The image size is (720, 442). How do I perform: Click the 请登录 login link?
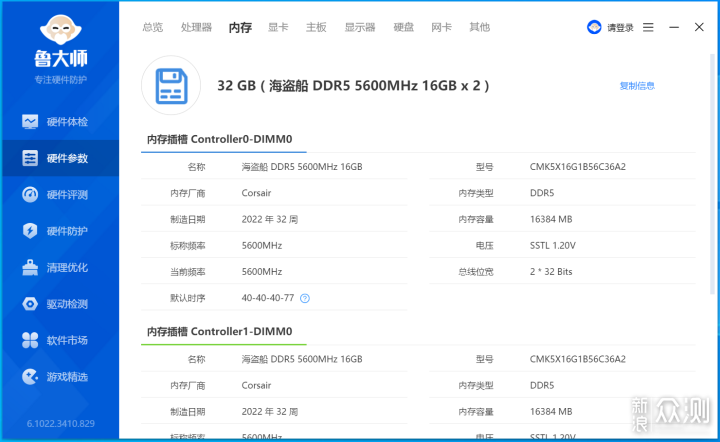620,28
